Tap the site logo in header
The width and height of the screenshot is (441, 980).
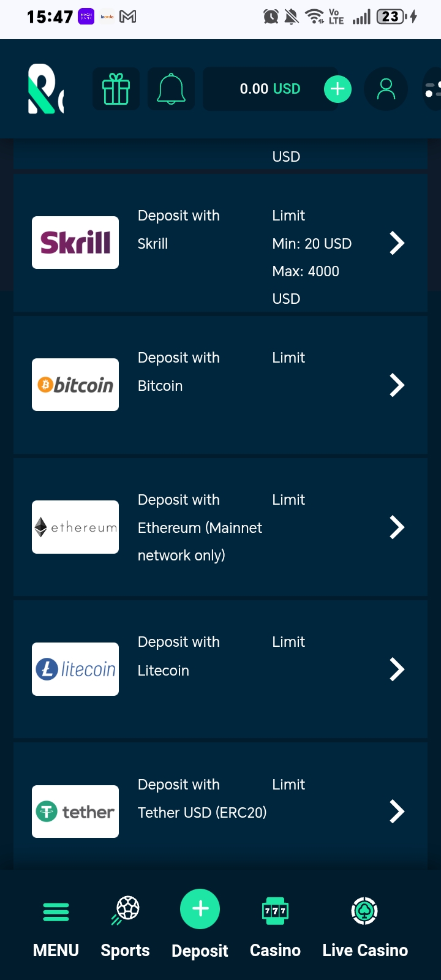(46, 89)
